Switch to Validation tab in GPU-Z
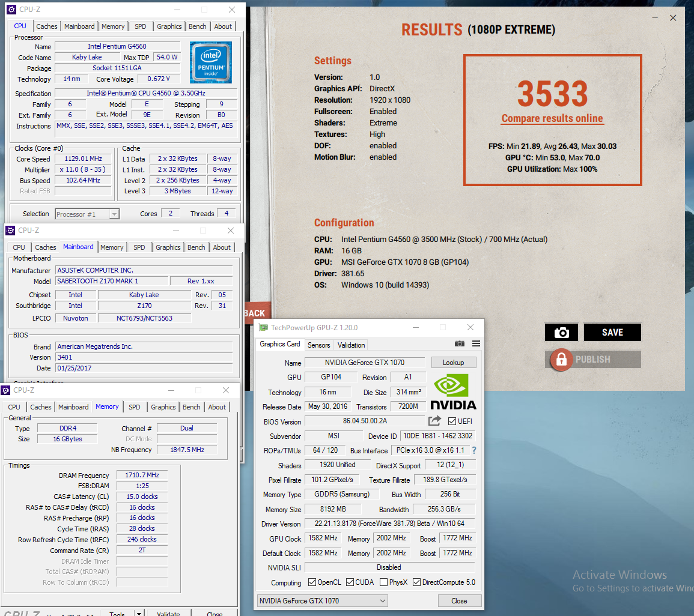This screenshot has width=694, height=616. point(351,345)
